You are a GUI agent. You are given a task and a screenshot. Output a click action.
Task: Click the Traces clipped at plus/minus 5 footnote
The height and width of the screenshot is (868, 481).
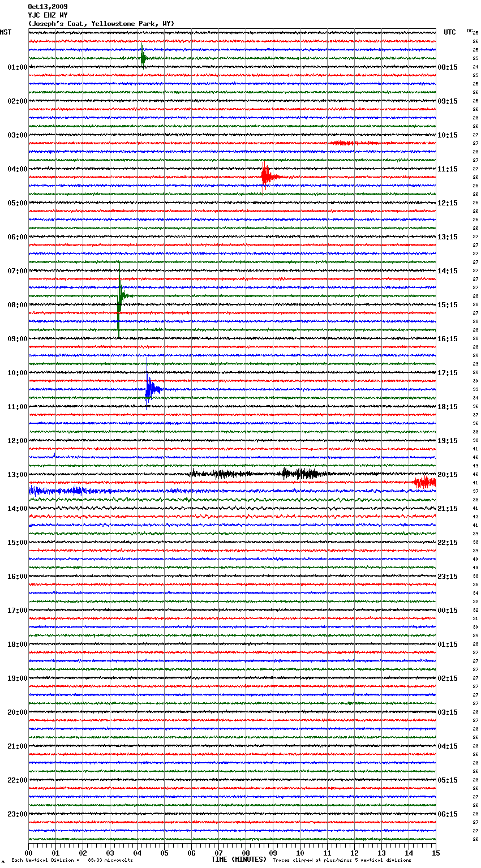(x=342, y=860)
